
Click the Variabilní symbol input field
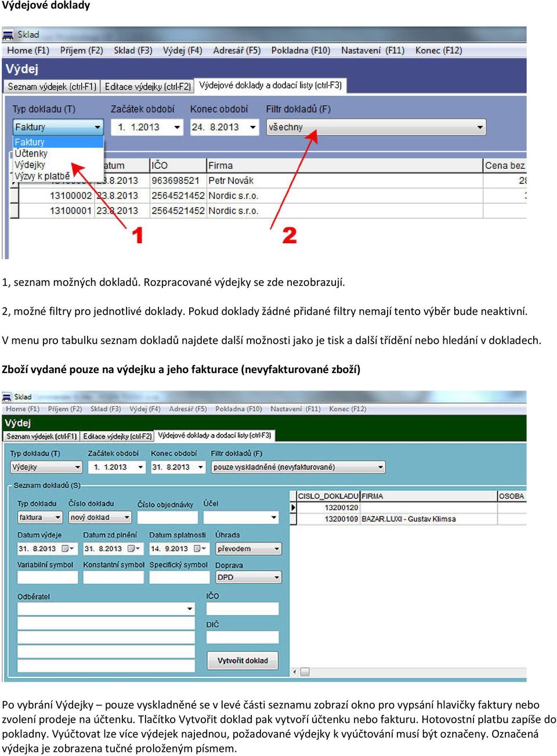[48, 577]
